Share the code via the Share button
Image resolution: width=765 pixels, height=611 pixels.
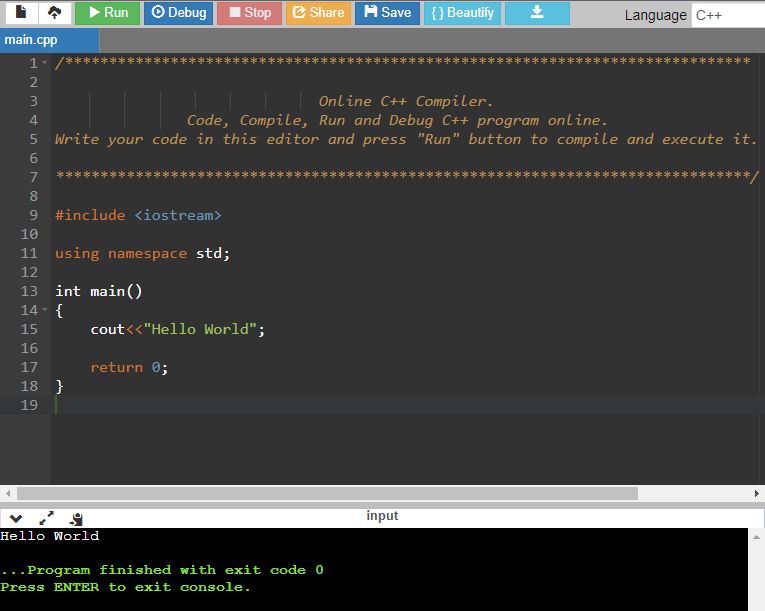317,13
